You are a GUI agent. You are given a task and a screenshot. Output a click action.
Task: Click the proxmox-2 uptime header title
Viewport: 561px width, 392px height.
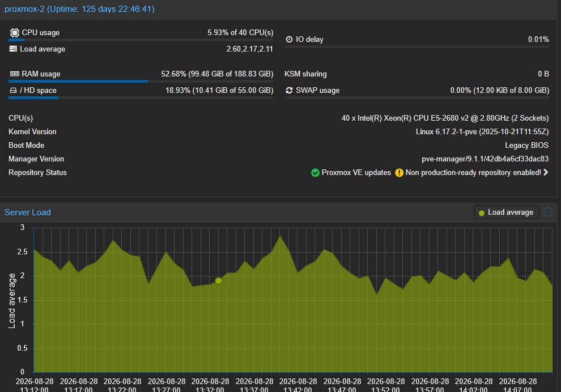[x=79, y=9]
